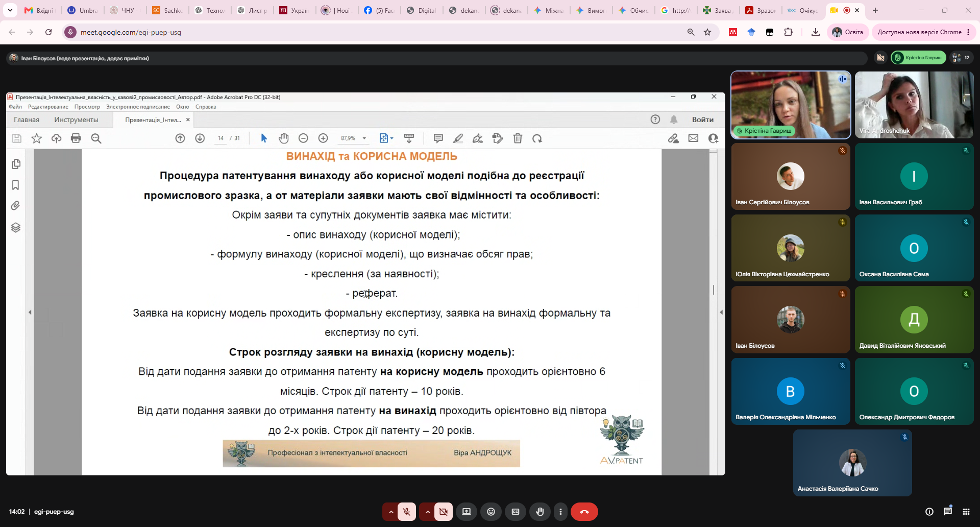980x527 pixels.
Task: Open more options three-dot menu
Action: point(560,512)
